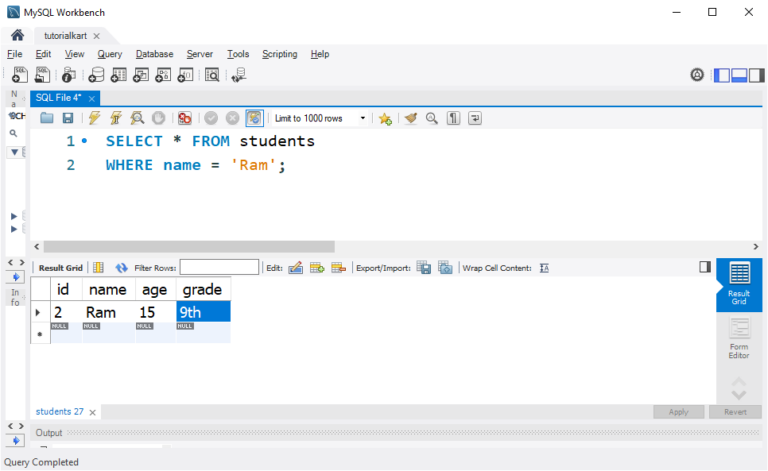The width and height of the screenshot is (768, 471).
Task: Delete selected rows icon
Action: pyautogui.click(x=338, y=268)
